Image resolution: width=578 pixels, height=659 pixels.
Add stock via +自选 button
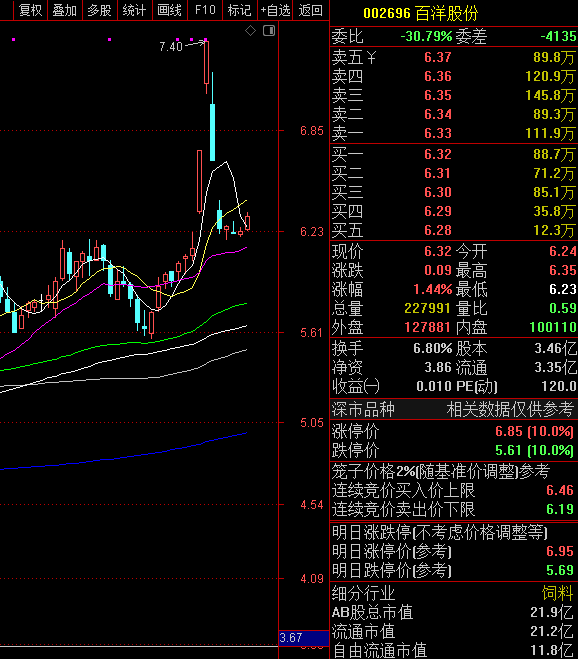[x=275, y=10]
